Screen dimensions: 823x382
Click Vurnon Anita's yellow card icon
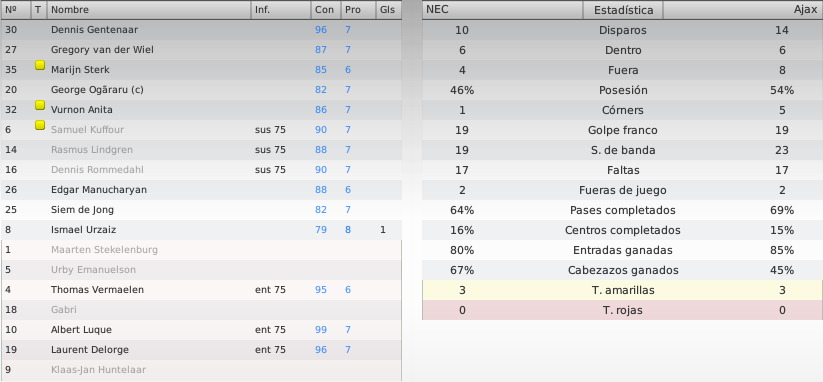40,105
